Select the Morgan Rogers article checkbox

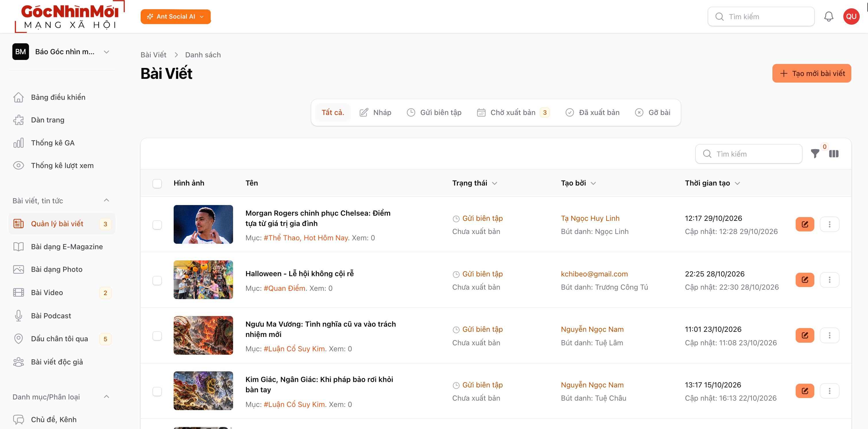[157, 225]
